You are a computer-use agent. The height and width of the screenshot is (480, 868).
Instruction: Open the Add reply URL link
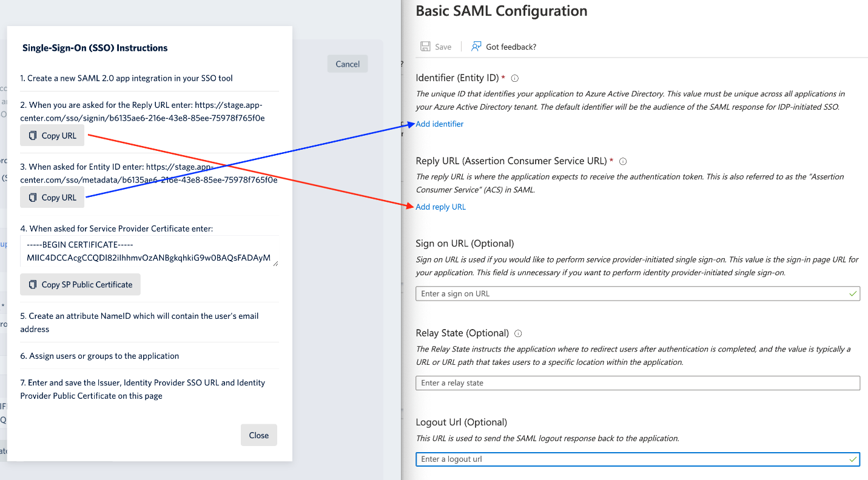440,207
